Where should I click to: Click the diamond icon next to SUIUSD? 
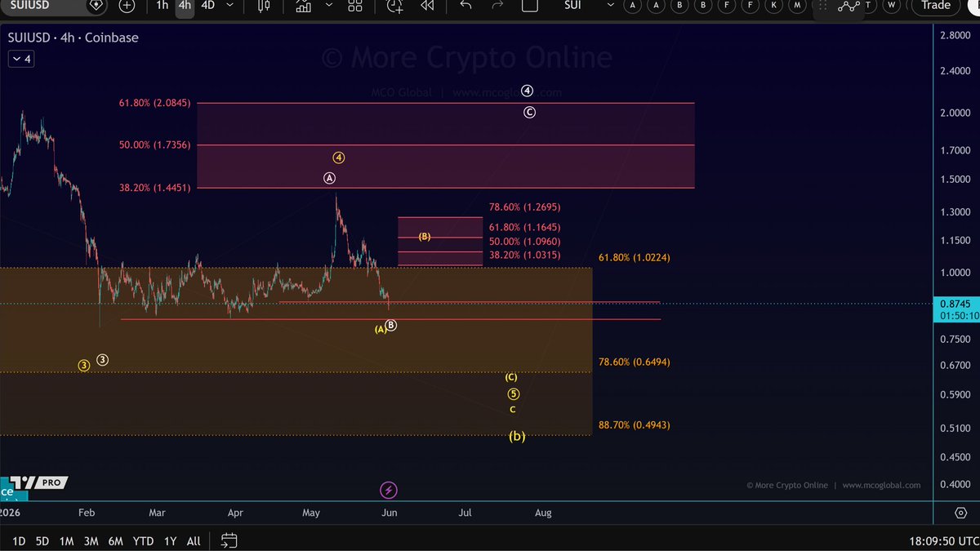click(x=96, y=6)
